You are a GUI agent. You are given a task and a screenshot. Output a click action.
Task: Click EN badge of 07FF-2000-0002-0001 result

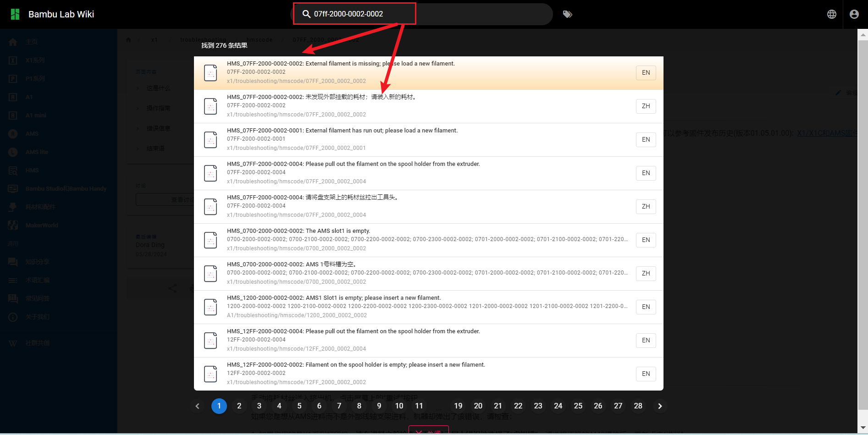(646, 139)
